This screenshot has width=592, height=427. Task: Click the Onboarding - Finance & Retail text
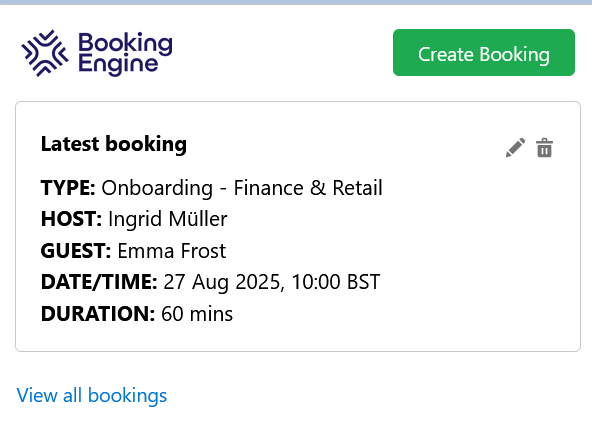pos(242,188)
